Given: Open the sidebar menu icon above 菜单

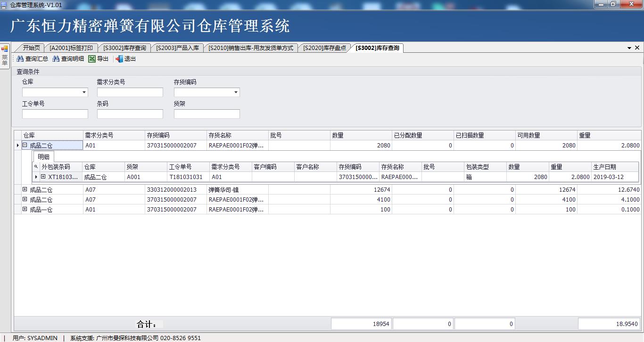Looking at the screenshot, I should pos(5,49).
